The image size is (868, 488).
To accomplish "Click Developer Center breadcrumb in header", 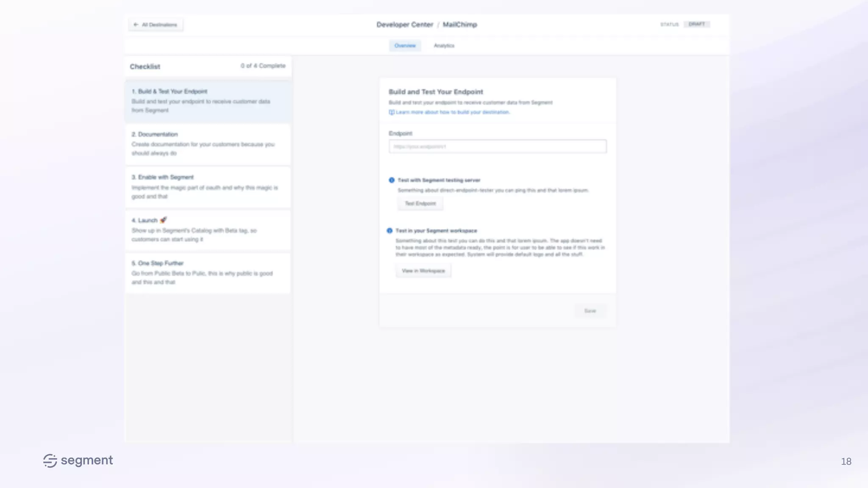I will (x=404, y=25).
